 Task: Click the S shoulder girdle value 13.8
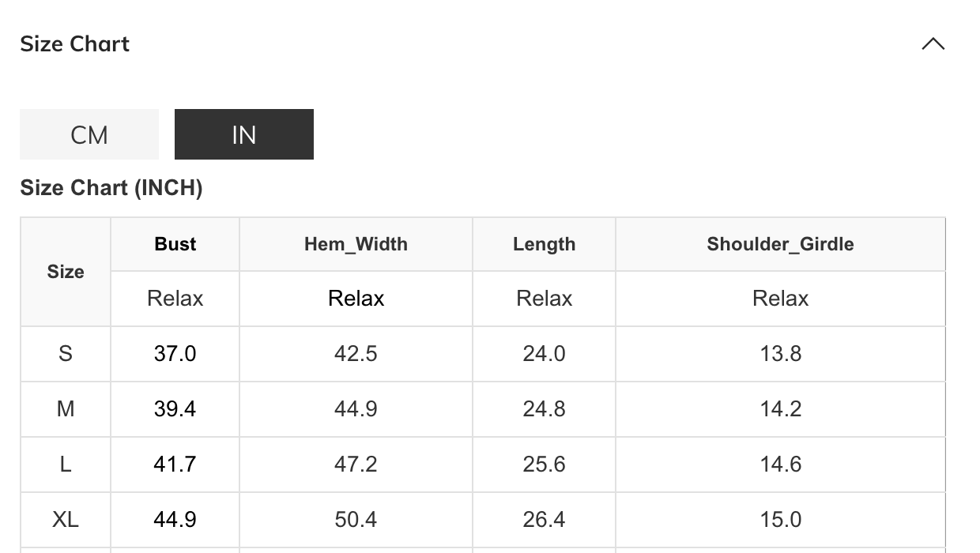click(x=780, y=354)
